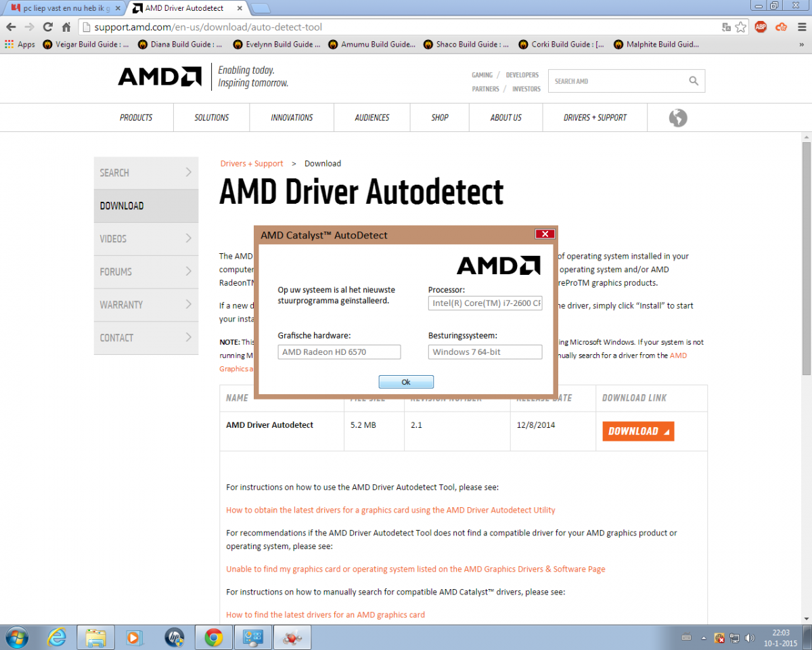Open a new browser tab
This screenshot has width=812, height=650.
pos(261,9)
